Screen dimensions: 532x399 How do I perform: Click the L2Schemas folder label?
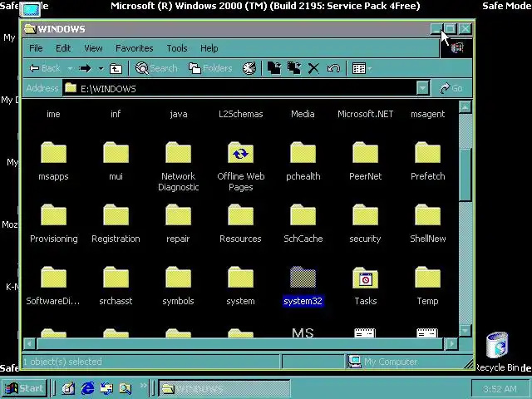click(x=240, y=114)
